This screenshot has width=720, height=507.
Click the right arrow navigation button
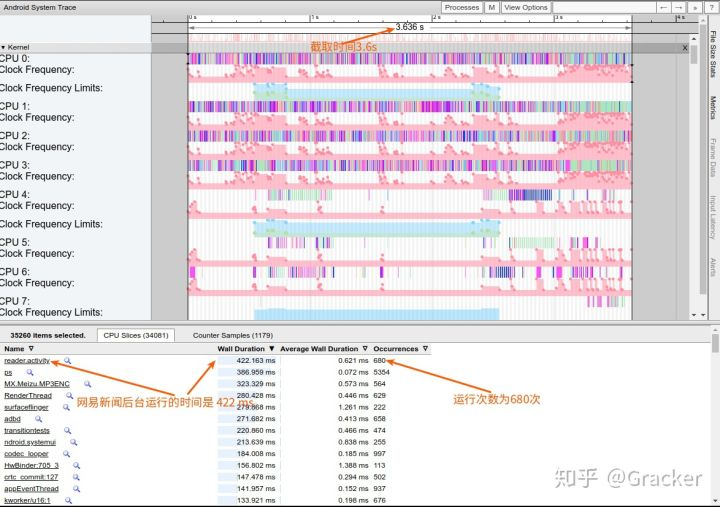(678, 8)
